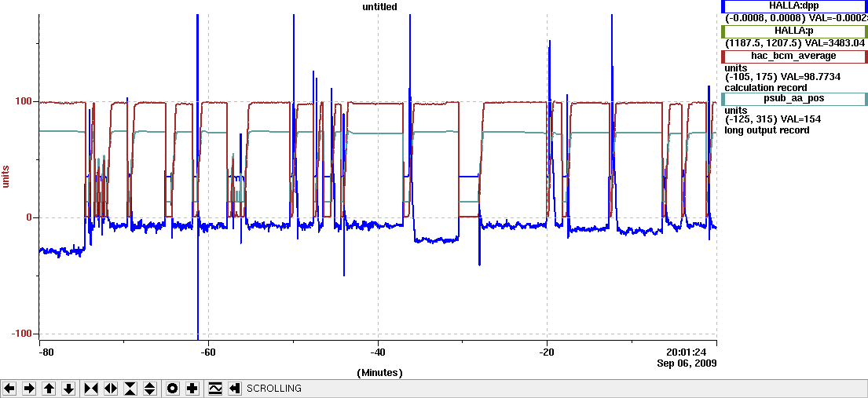Click the (Minutes) x-axis label
The height and width of the screenshot is (398, 868).
pyautogui.click(x=379, y=372)
